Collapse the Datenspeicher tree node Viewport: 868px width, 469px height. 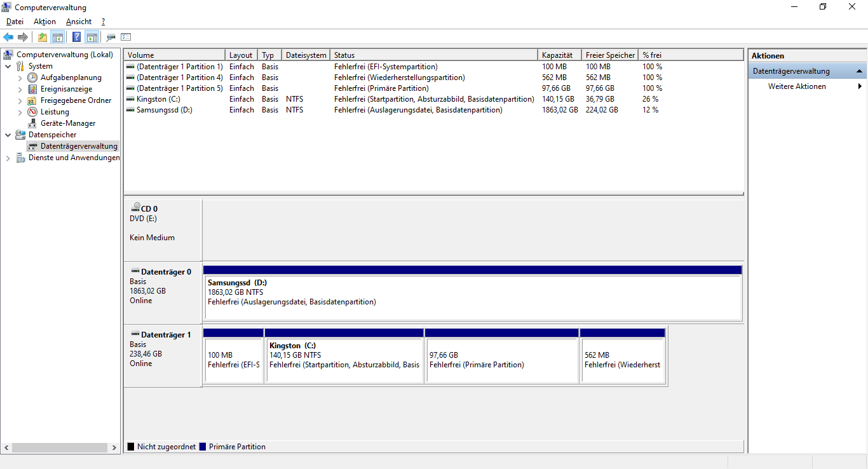click(x=8, y=135)
